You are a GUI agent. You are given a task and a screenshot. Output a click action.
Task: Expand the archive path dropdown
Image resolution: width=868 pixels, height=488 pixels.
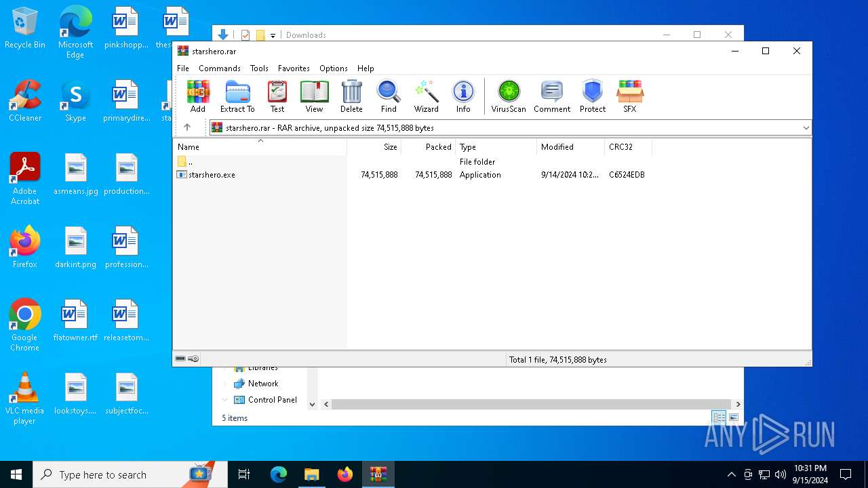[806, 127]
